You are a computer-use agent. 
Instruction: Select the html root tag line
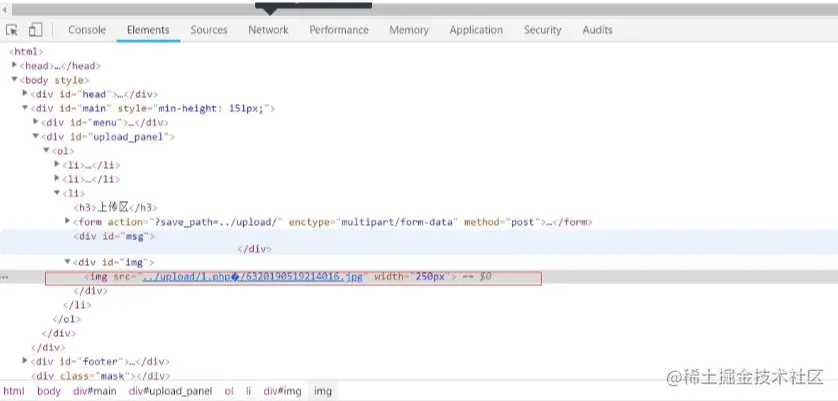(26, 52)
